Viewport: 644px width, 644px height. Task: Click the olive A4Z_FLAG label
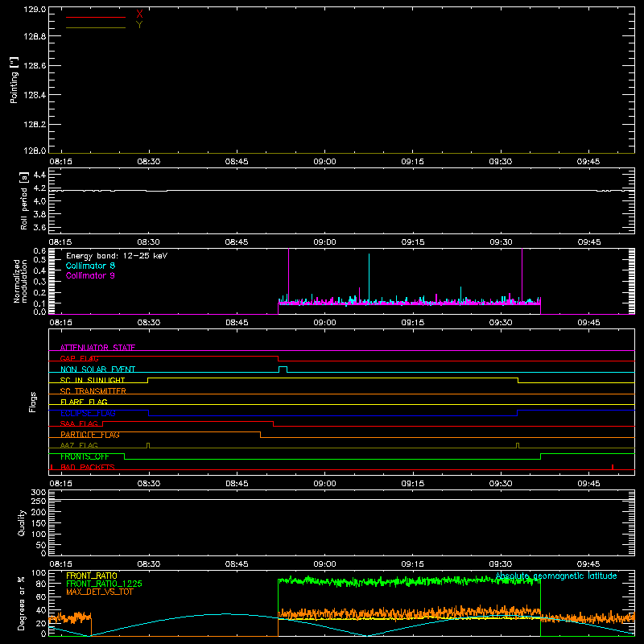coord(79,445)
